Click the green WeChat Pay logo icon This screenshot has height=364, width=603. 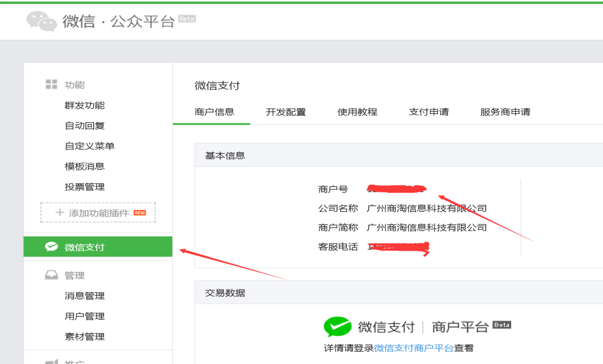point(337,326)
